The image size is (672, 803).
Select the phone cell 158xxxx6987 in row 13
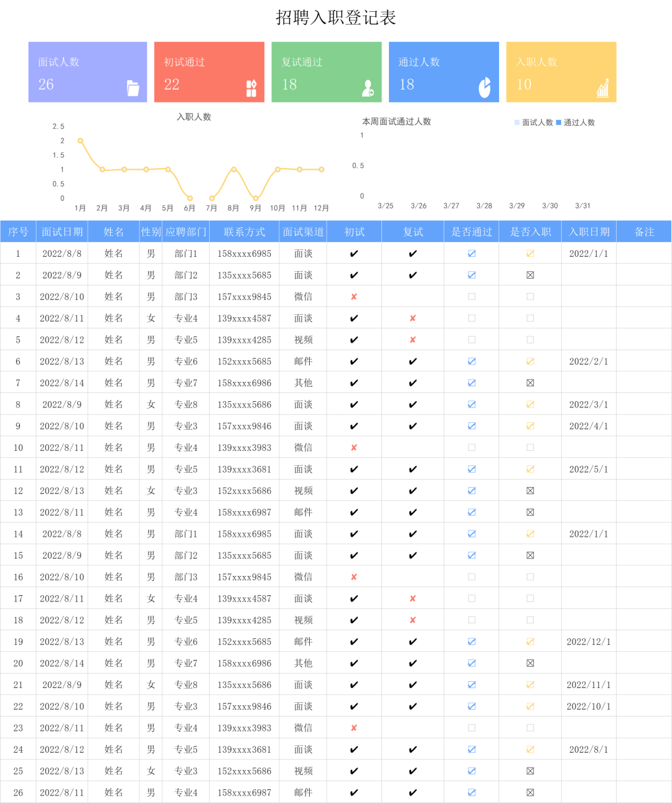[x=245, y=513]
